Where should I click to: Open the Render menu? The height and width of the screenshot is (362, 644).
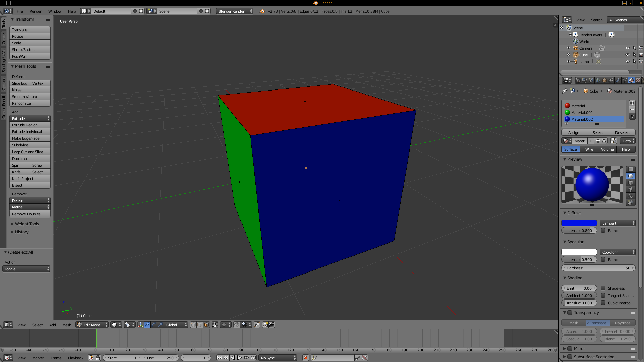35,11
